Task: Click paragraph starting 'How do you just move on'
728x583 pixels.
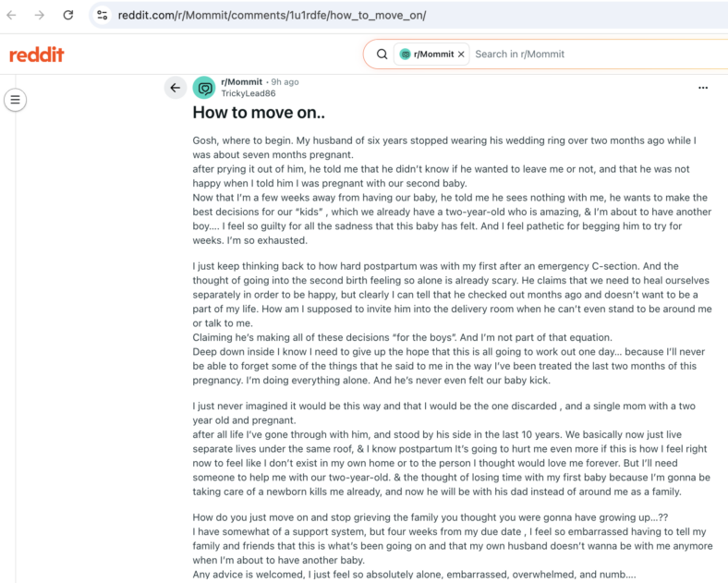Action: coord(452,546)
